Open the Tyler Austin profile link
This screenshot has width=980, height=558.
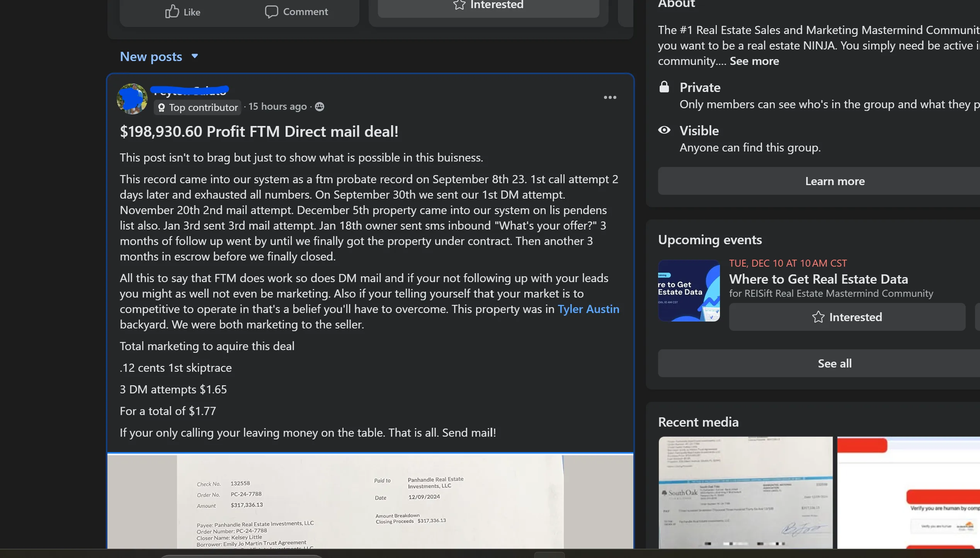pyautogui.click(x=588, y=309)
